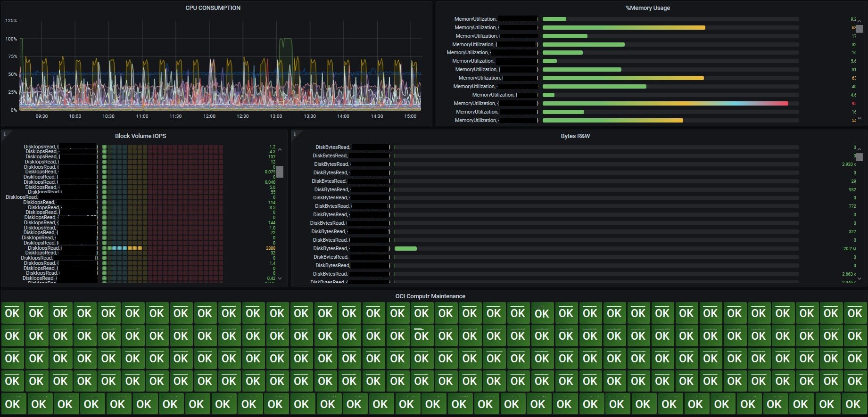Click the 327 value in Bytes R&W
The height and width of the screenshot is (417, 868).
coord(852,232)
